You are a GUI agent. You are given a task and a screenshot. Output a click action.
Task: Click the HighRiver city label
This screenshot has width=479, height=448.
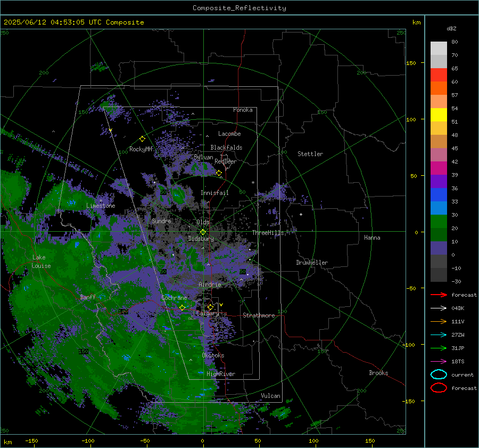click(221, 374)
